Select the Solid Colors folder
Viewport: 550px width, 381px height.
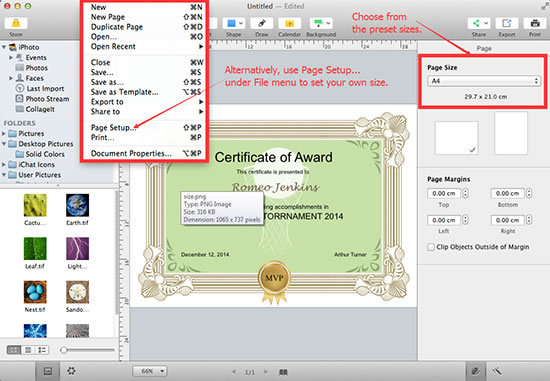[40, 154]
